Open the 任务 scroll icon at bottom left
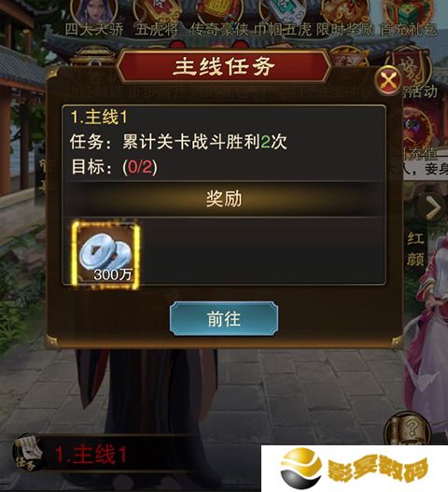 [28, 453]
